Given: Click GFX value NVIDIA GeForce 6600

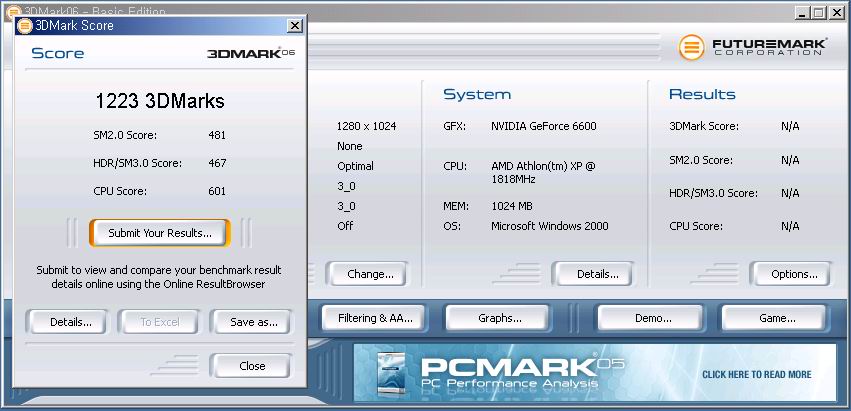Looking at the screenshot, I should click(544, 126).
